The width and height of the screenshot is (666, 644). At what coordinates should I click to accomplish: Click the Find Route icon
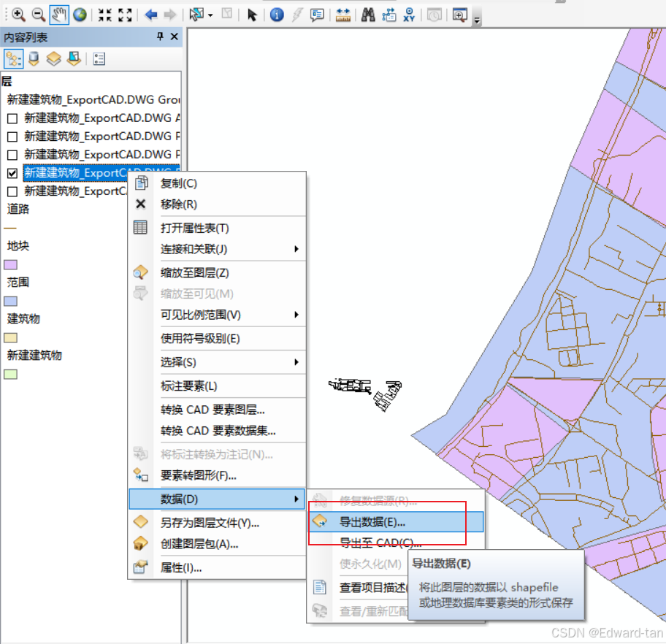[x=388, y=15]
